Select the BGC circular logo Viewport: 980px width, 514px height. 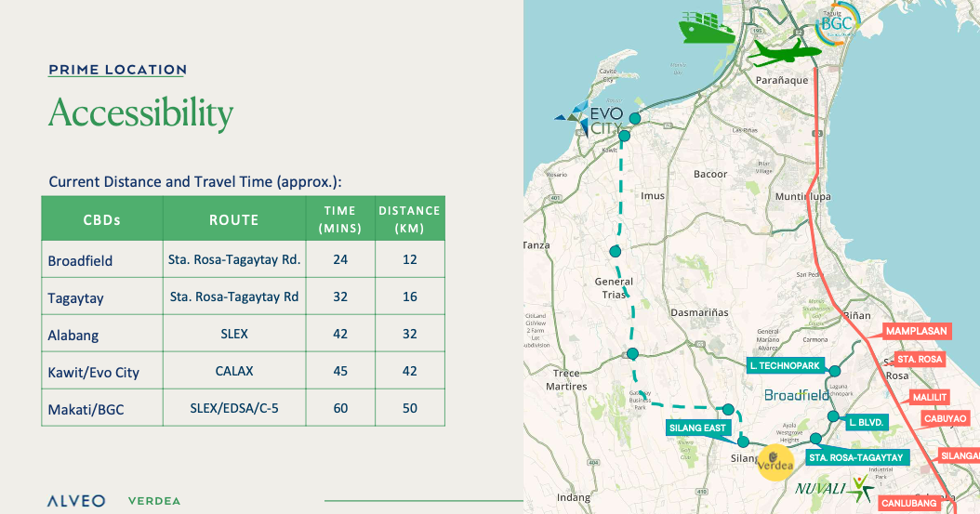pos(838,24)
